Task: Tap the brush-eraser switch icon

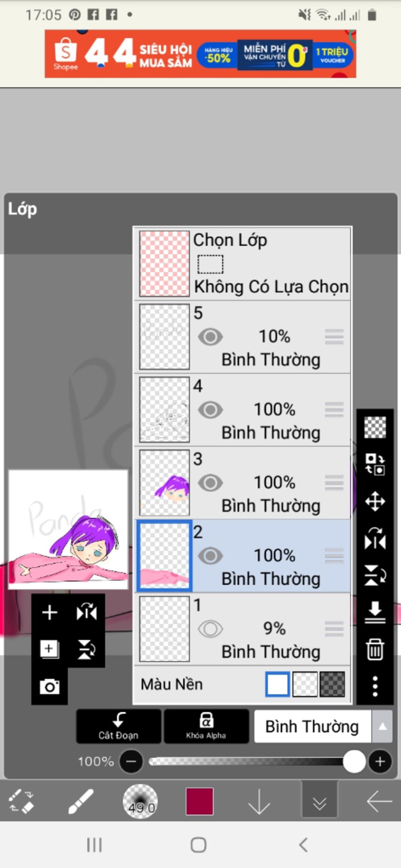Action: coord(22,801)
